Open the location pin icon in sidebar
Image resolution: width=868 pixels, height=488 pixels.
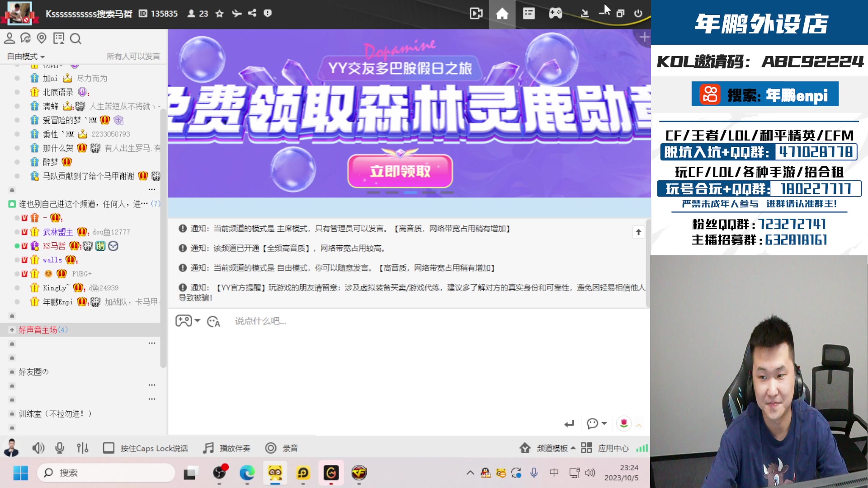[42, 38]
